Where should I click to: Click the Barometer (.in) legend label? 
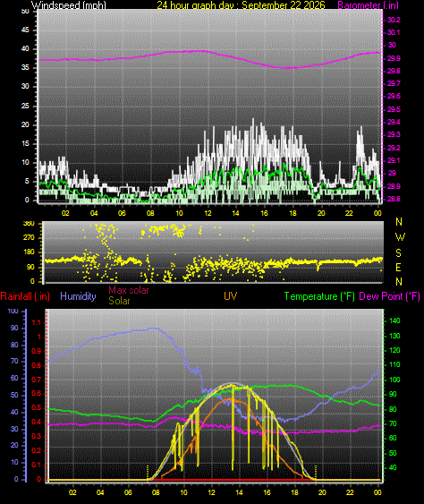click(x=369, y=5)
